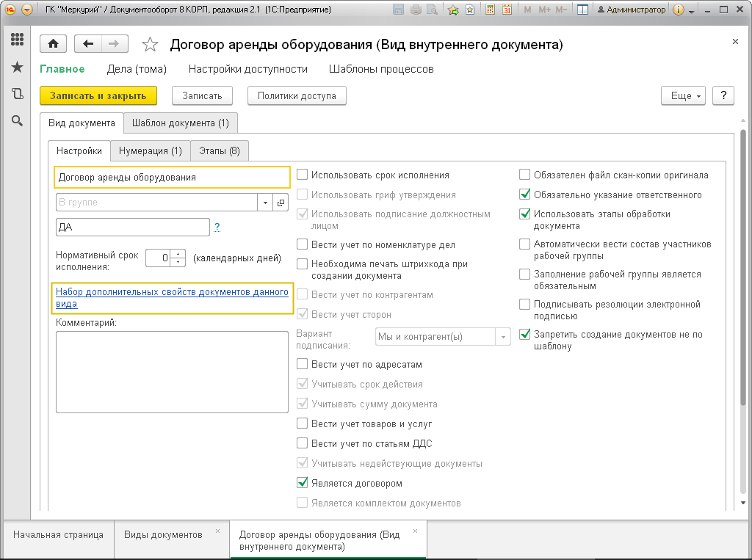
Task: Click 'Записать и закрыть'
Action: (x=98, y=95)
